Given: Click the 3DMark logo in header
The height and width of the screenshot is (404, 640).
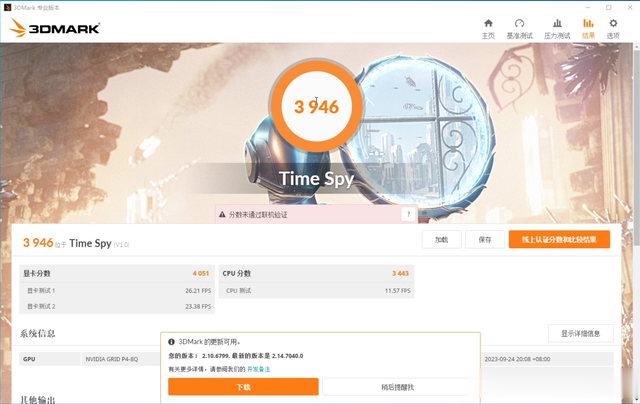Looking at the screenshot, I should pos(54,28).
